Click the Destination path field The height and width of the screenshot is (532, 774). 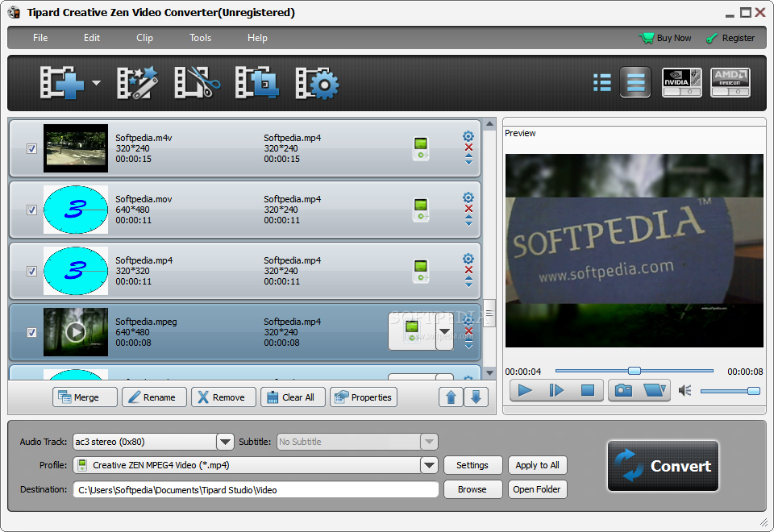[x=256, y=489]
